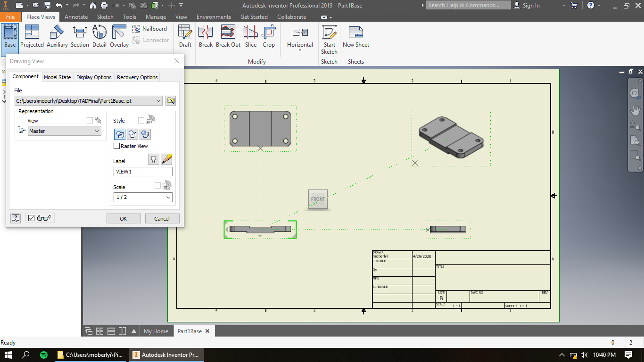The width and height of the screenshot is (644, 362).
Task: Open the Manage ribbon tab
Action: tap(156, 16)
